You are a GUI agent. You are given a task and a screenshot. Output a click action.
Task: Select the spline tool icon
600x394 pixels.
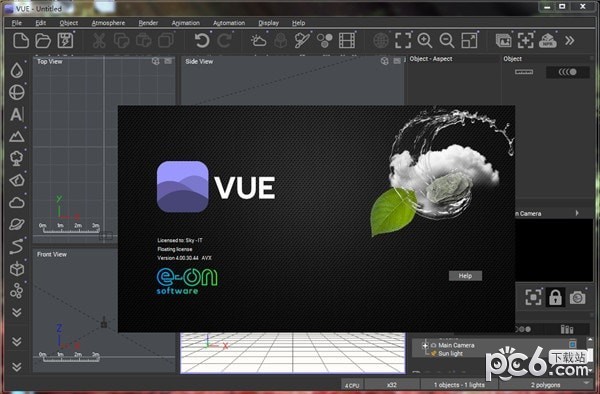coord(16,246)
